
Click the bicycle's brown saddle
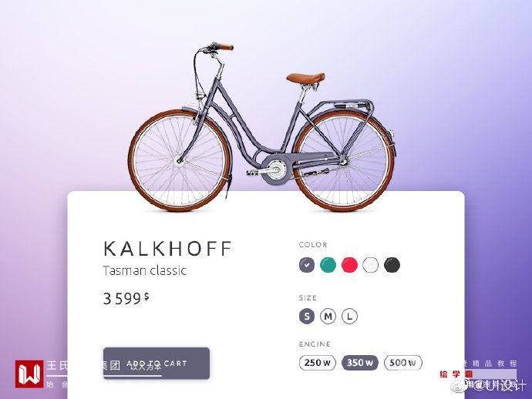click(x=305, y=78)
